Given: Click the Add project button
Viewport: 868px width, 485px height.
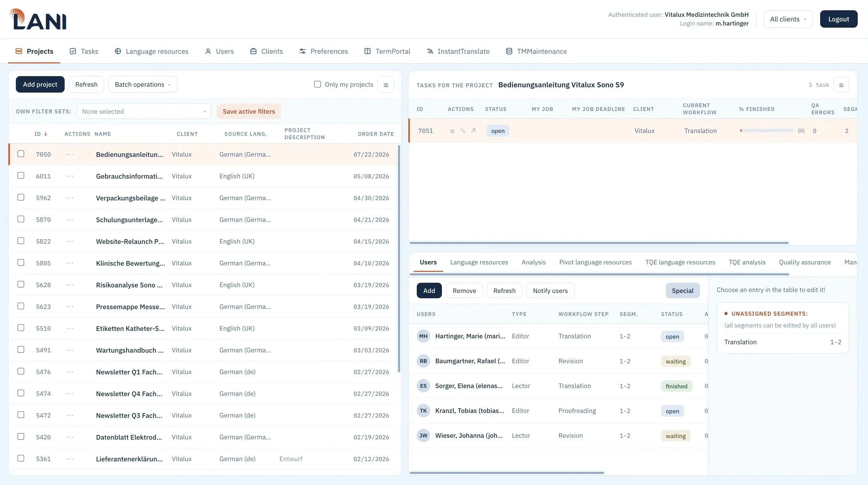Looking at the screenshot, I should [x=40, y=85].
